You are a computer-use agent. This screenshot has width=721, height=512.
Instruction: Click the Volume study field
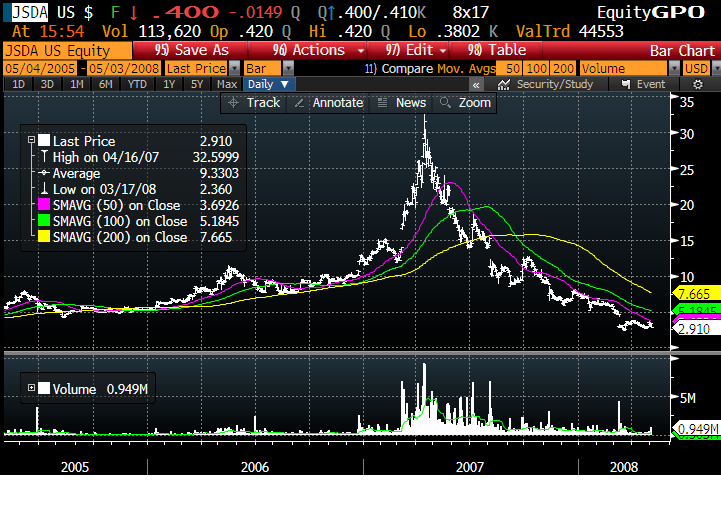pos(624,69)
